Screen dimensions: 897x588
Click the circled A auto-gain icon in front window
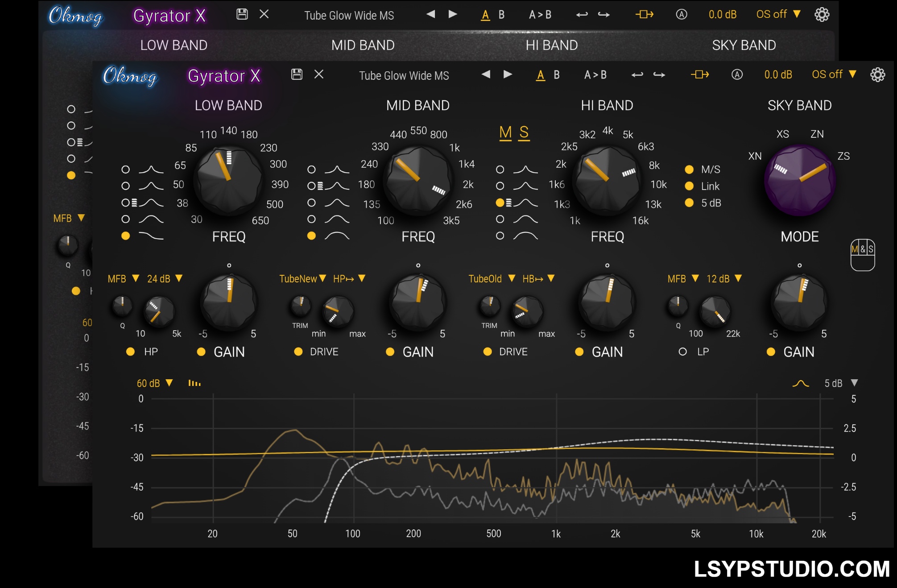[737, 75]
